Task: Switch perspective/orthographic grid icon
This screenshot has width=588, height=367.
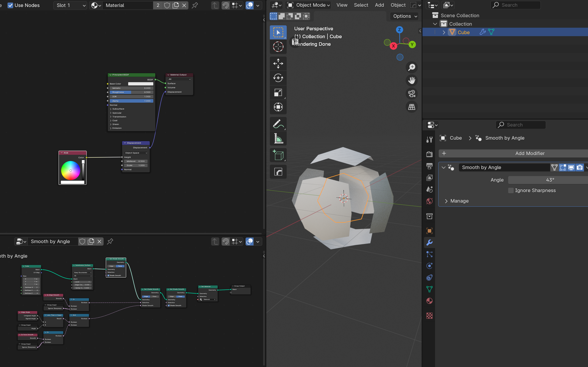Action: point(412,107)
